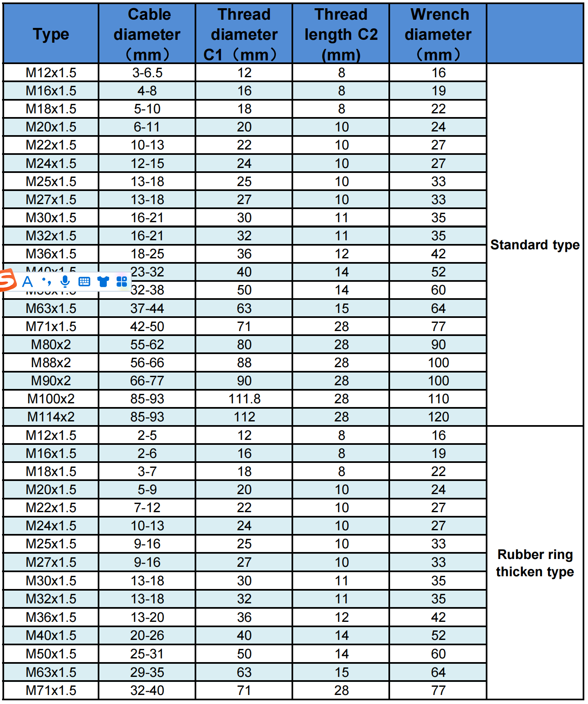Click the Sogou input method S logo
Screen dimensions: 588x704
(x=7, y=280)
